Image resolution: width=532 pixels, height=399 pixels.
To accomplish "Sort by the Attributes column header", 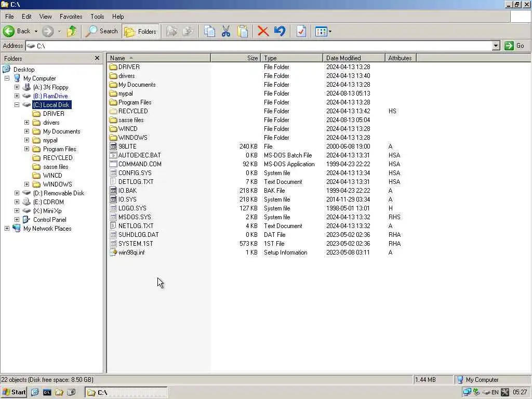I will pyautogui.click(x=401, y=58).
